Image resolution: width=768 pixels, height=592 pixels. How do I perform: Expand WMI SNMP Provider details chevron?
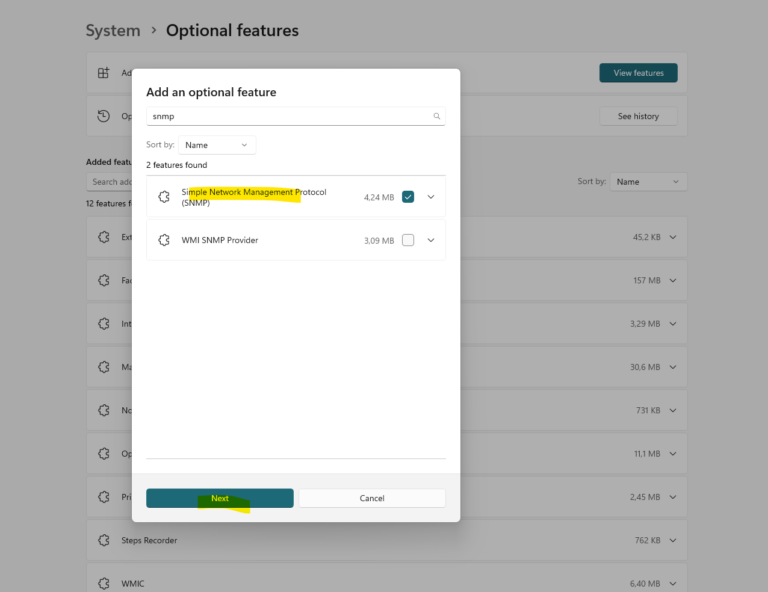[x=431, y=240]
